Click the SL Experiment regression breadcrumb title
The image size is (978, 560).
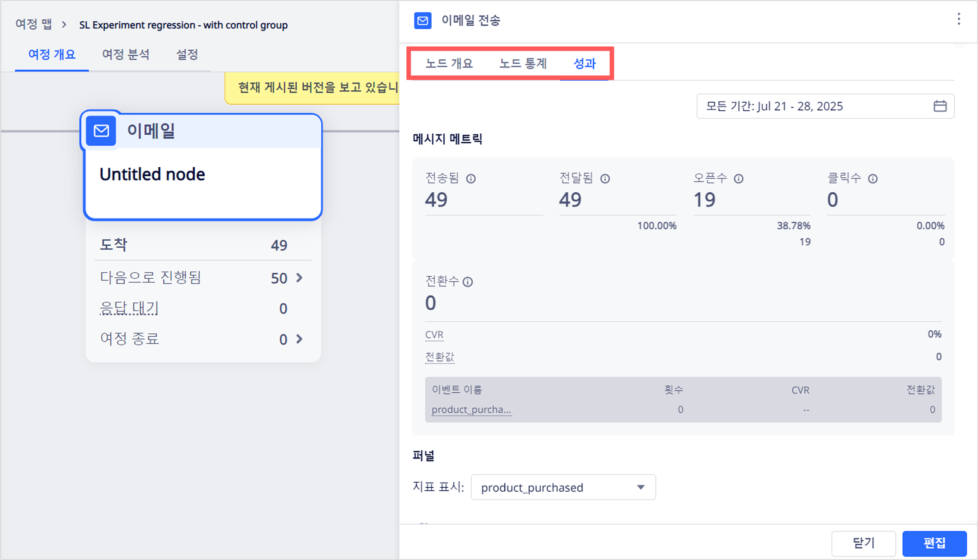(x=183, y=25)
